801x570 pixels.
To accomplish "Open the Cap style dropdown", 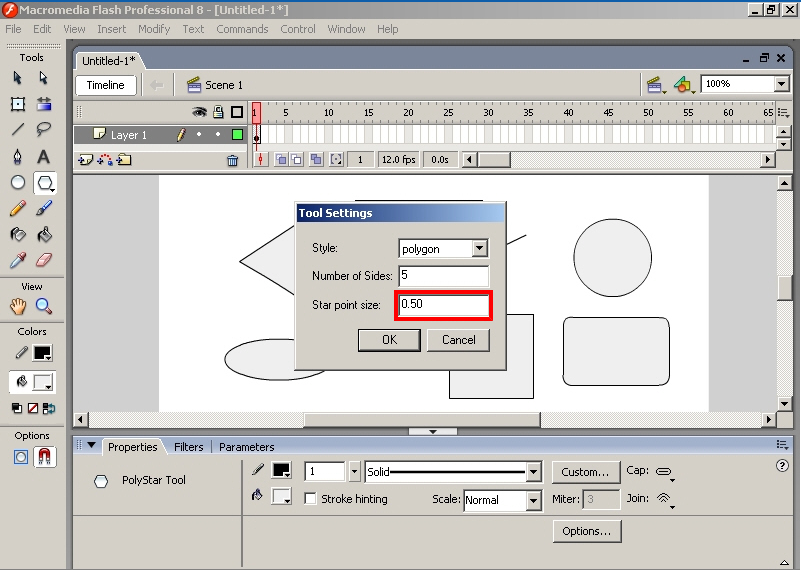I will [665, 472].
